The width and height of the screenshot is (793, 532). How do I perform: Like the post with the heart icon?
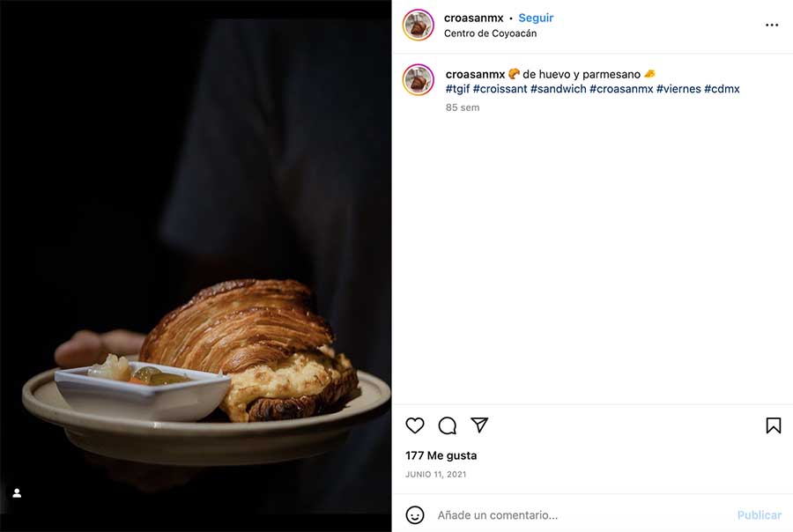click(x=415, y=425)
